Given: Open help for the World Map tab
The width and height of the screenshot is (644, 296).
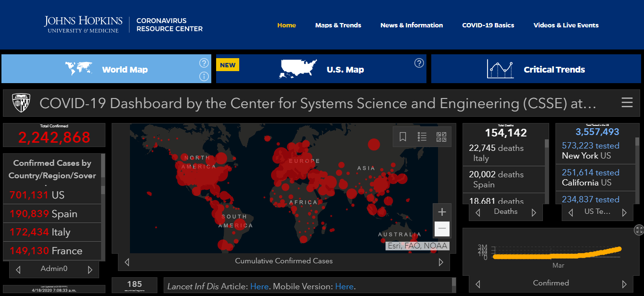Looking at the screenshot, I should pos(204,63).
